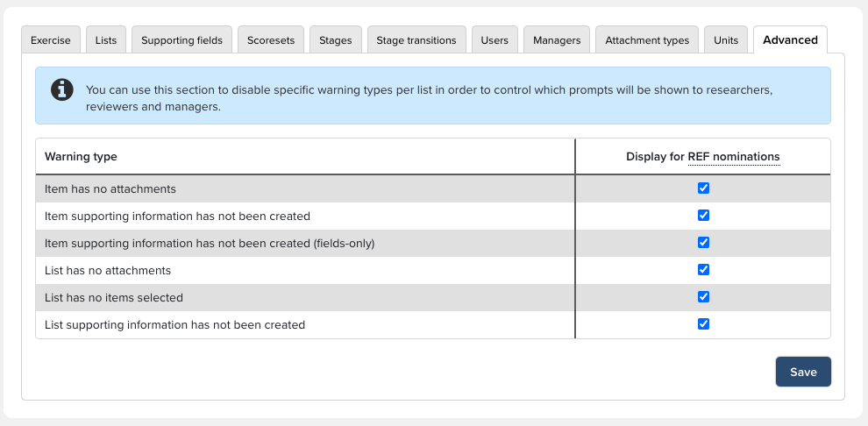The width and height of the screenshot is (868, 426).
Task: Toggle 'Item supporting information has not been created' checkbox
Action: [703, 216]
